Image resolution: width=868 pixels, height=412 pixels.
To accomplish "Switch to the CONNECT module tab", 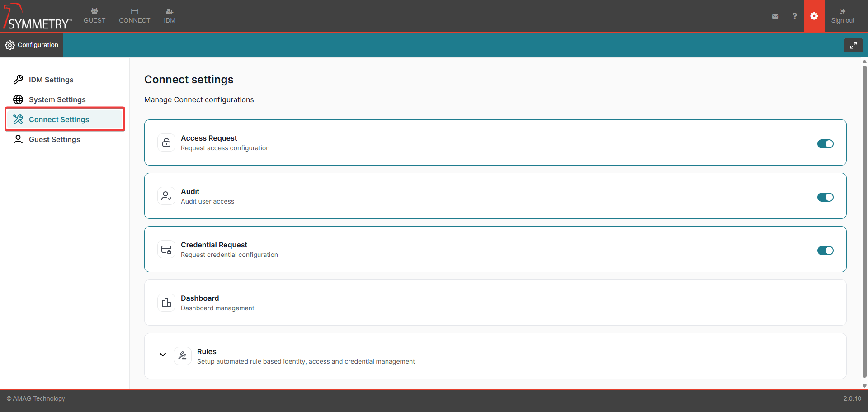I will (134, 16).
